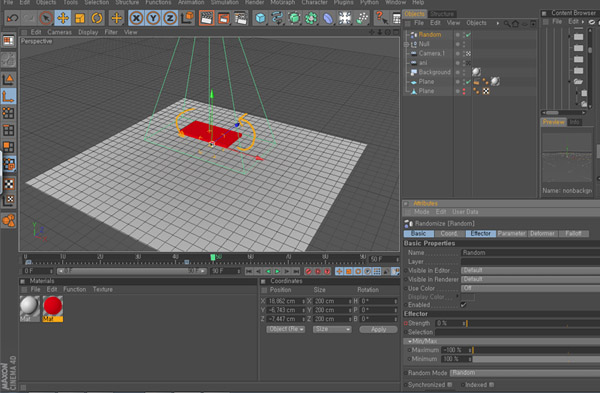Screen dimensions: 600x393
Task: Open the green NURBS generator icon
Action: click(294, 18)
